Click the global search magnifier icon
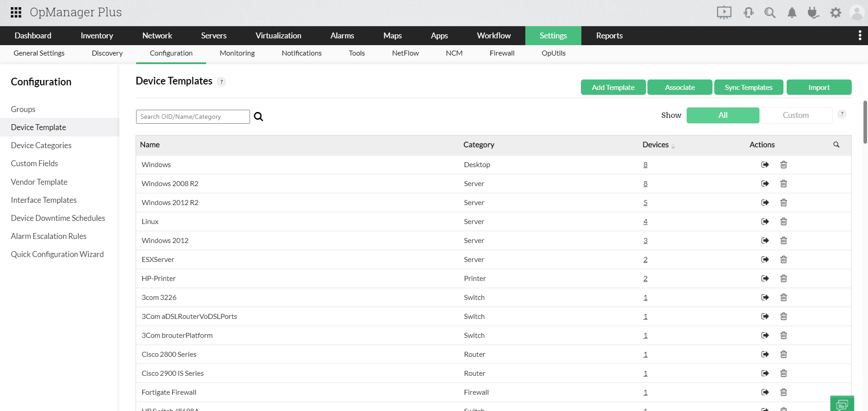The width and height of the screenshot is (868, 411). click(x=770, y=12)
